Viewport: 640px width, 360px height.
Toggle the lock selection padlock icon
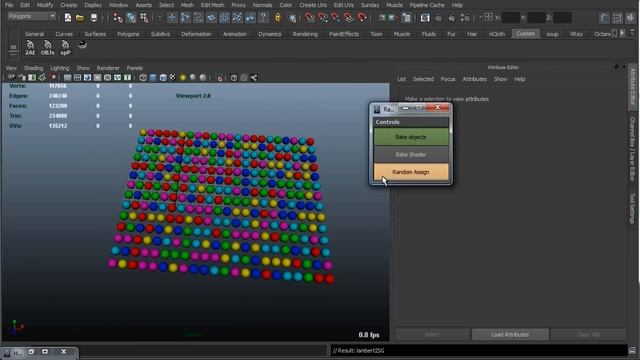click(278, 18)
